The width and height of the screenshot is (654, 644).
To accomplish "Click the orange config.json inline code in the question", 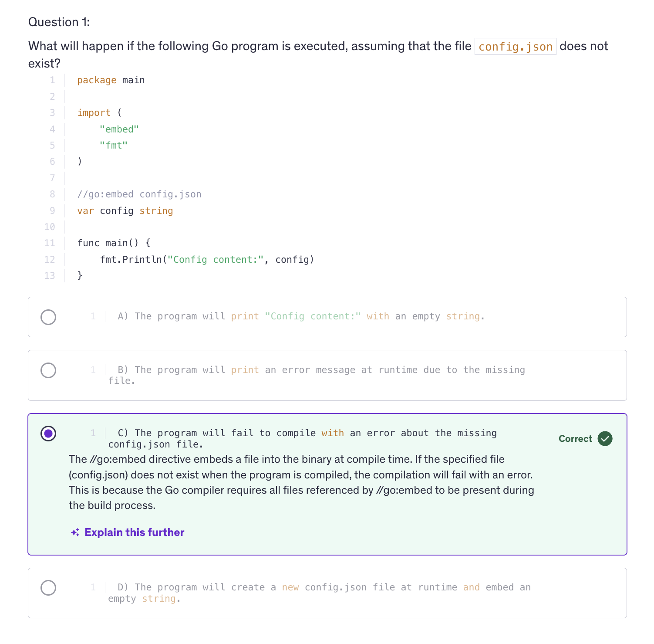I will coord(515,47).
